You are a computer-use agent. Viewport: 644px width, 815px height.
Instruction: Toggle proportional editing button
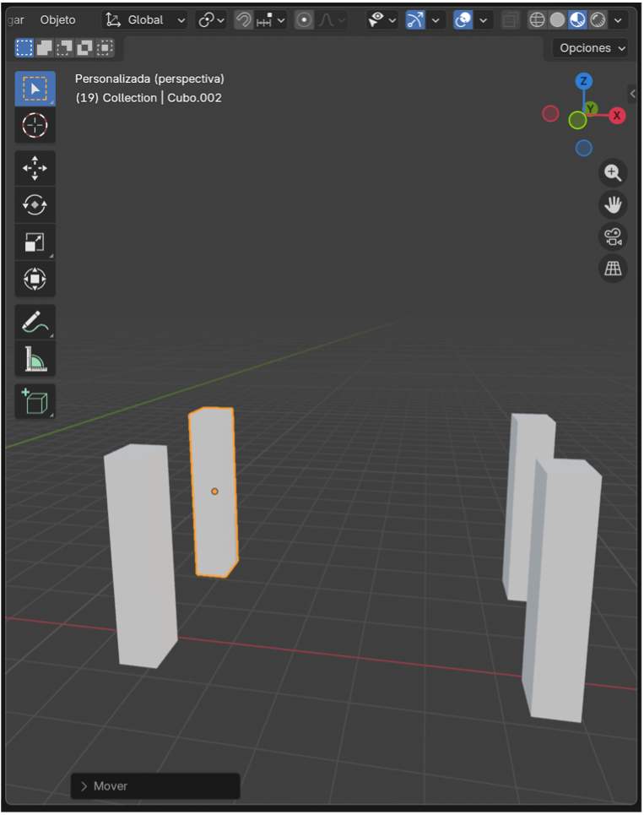(x=305, y=20)
